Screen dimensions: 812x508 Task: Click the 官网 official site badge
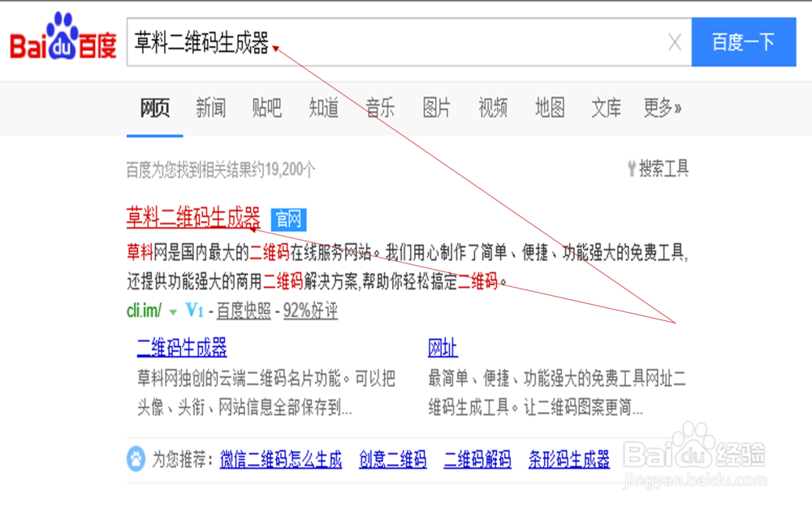tap(288, 219)
